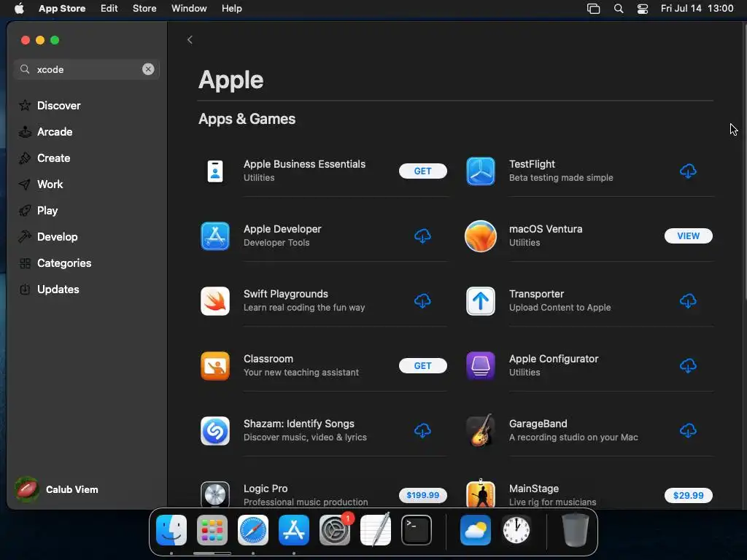The height and width of the screenshot is (560, 747).
Task: Buy Logic Pro for $199.99
Action: coord(422,495)
